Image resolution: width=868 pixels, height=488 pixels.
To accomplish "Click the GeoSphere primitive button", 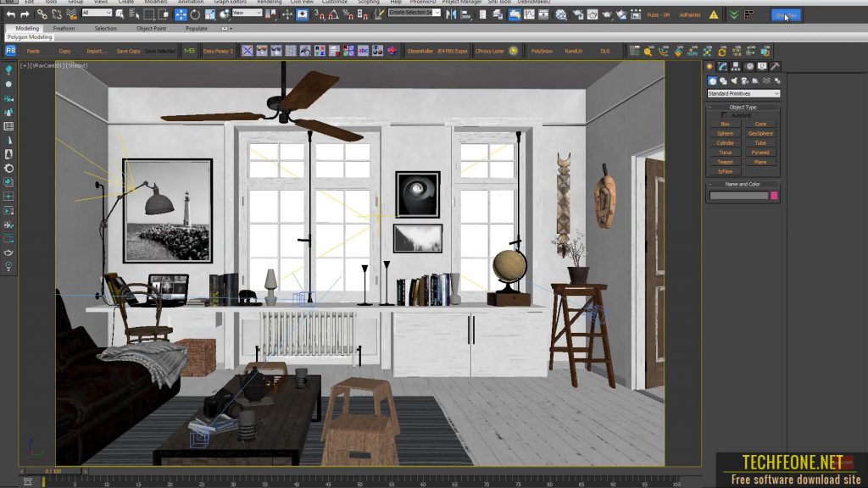I will point(760,133).
